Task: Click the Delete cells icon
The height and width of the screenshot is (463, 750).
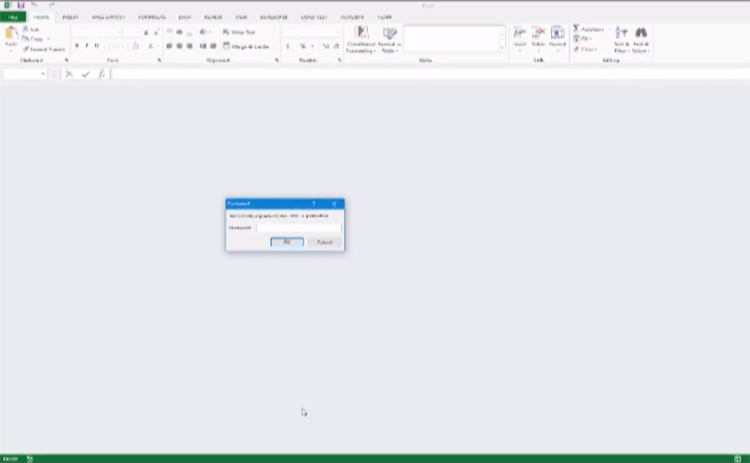Action: (x=539, y=33)
